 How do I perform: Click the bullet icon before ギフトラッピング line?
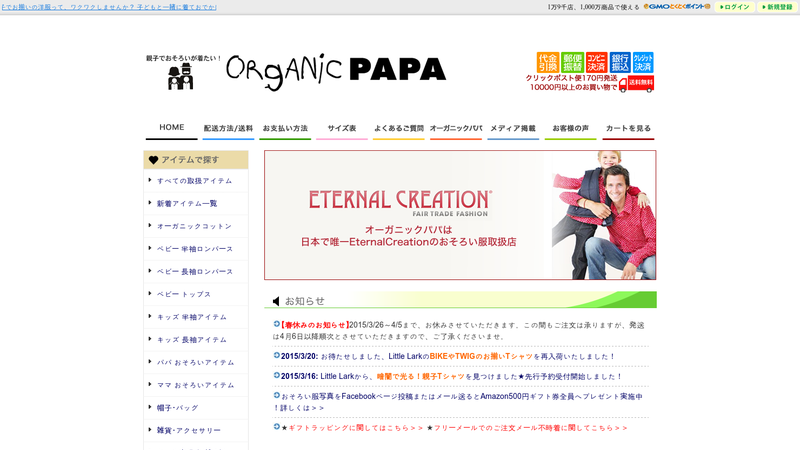pos(277,426)
